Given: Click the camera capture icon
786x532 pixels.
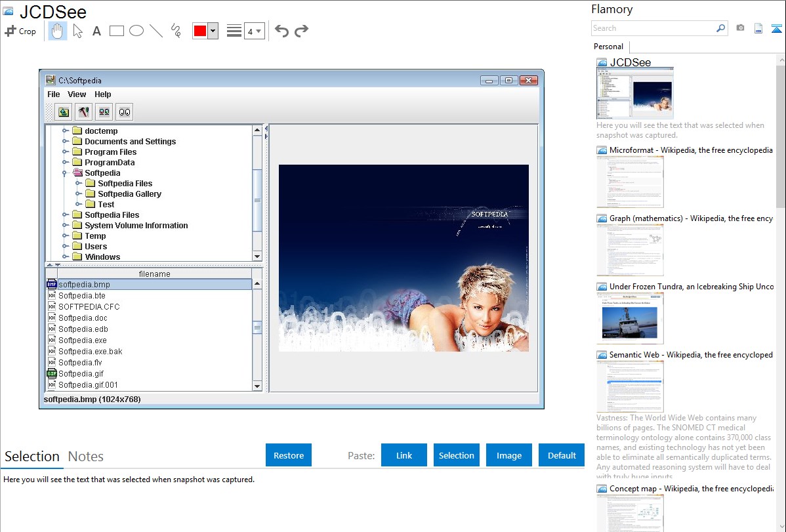Looking at the screenshot, I should tap(740, 28).
